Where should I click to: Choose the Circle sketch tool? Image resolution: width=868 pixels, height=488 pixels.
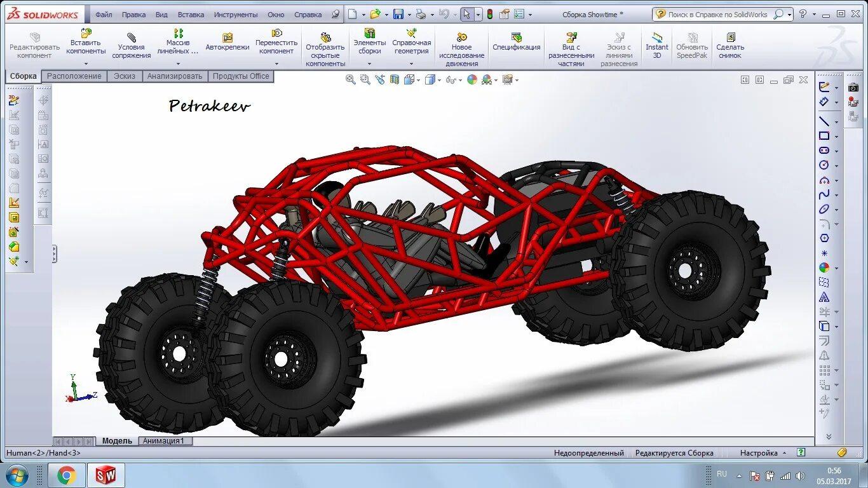pos(824,165)
